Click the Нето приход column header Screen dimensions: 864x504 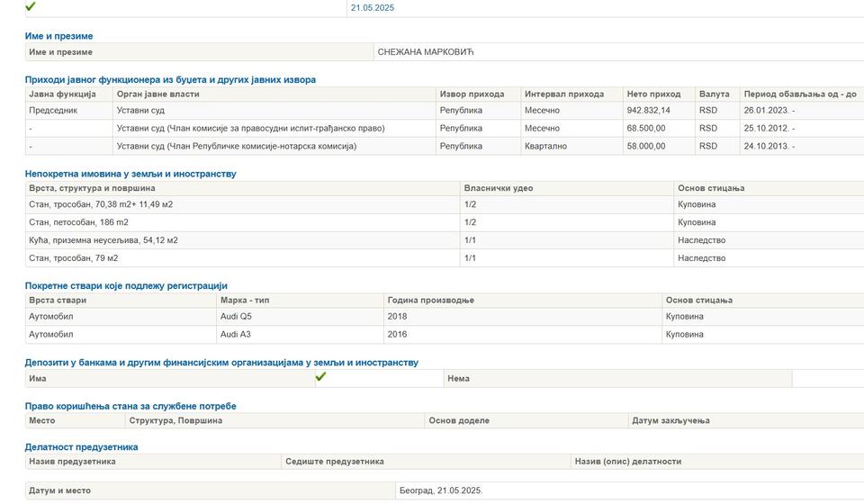click(x=653, y=94)
